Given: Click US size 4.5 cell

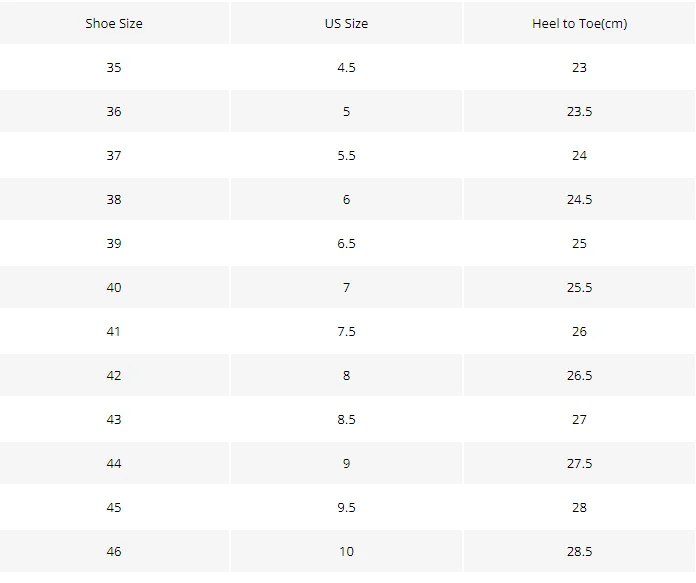Looking at the screenshot, I should click(346, 67).
